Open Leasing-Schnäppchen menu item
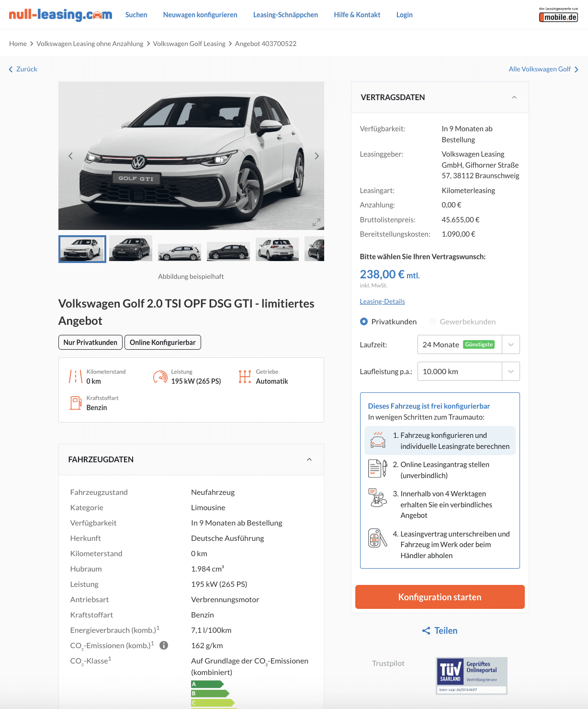The height and width of the screenshot is (709, 588). (x=285, y=15)
